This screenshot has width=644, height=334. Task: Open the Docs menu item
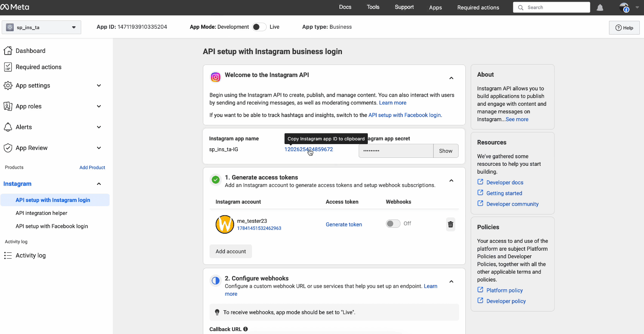(345, 7)
